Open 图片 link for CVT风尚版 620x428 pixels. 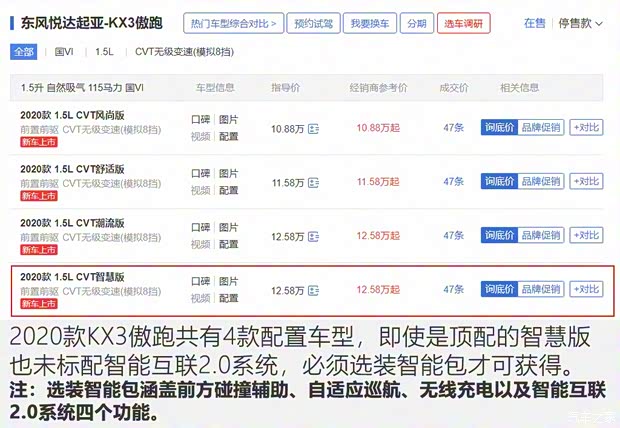pyautogui.click(x=229, y=119)
